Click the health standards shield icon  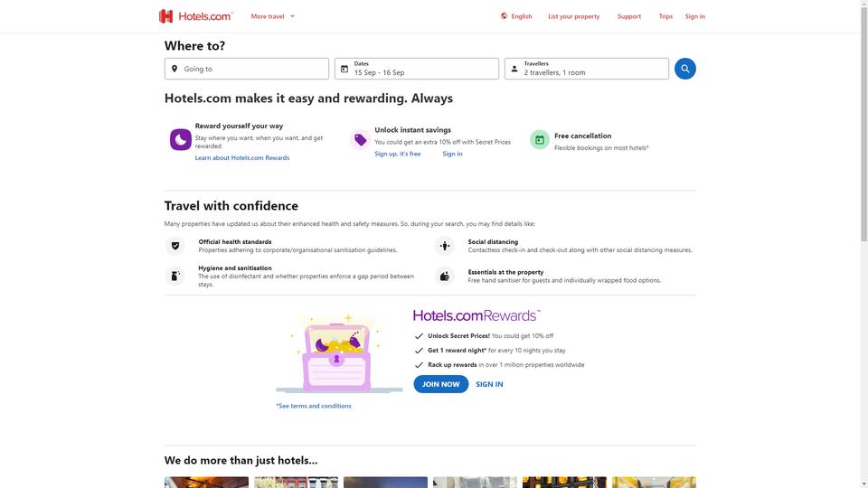click(175, 246)
